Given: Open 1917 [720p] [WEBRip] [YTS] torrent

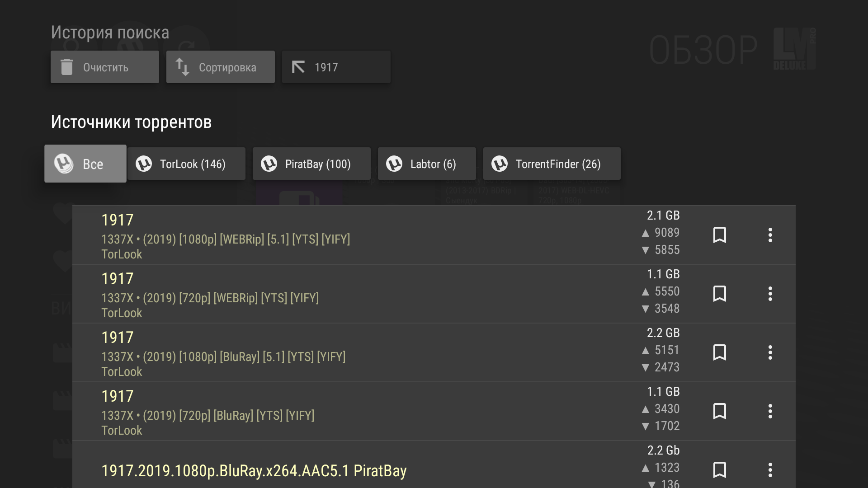Looking at the screenshot, I should pos(434,294).
